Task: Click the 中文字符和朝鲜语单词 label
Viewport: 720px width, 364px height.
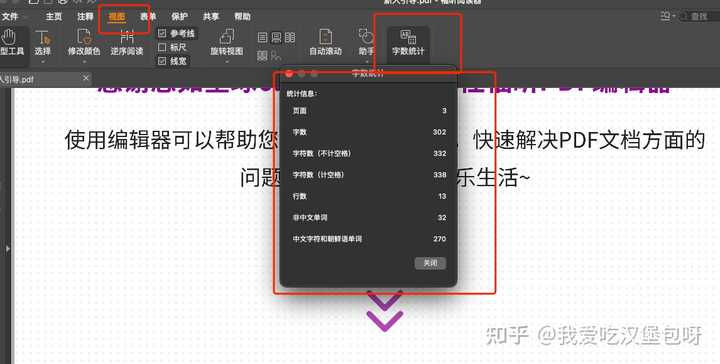Action: (327, 239)
